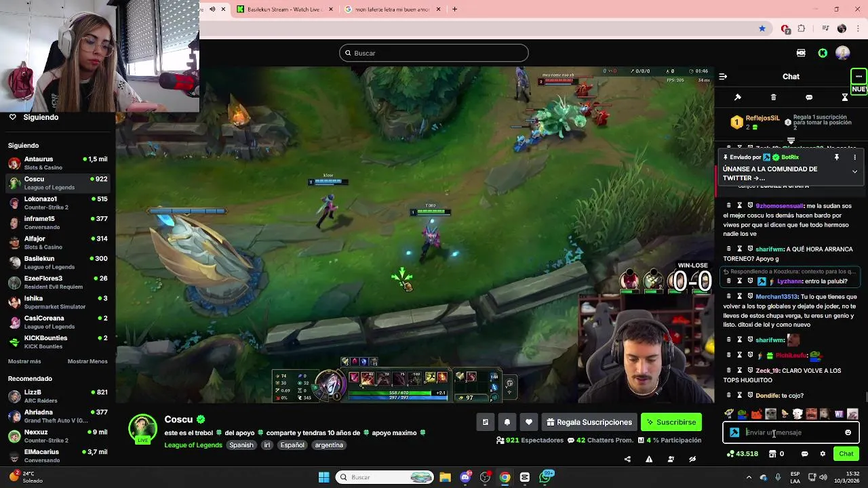The image size is (868, 488).
Task: Open Windows Start menu
Action: [x=323, y=477]
